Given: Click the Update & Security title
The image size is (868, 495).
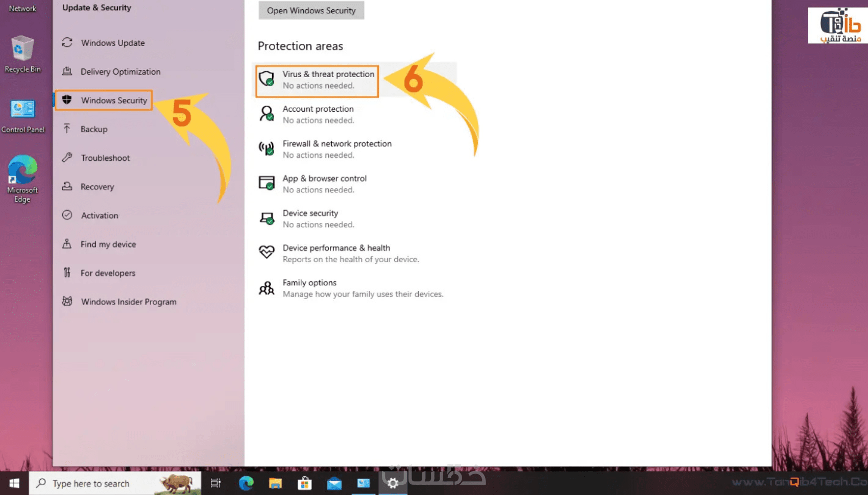Looking at the screenshot, I should [97, 8].
